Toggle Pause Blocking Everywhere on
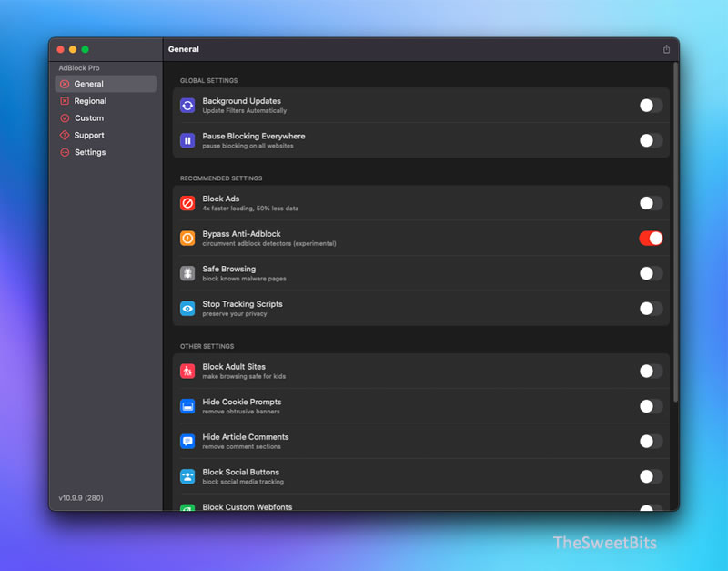728x571 pixels. pyautogui.click(x=651, y=140)
